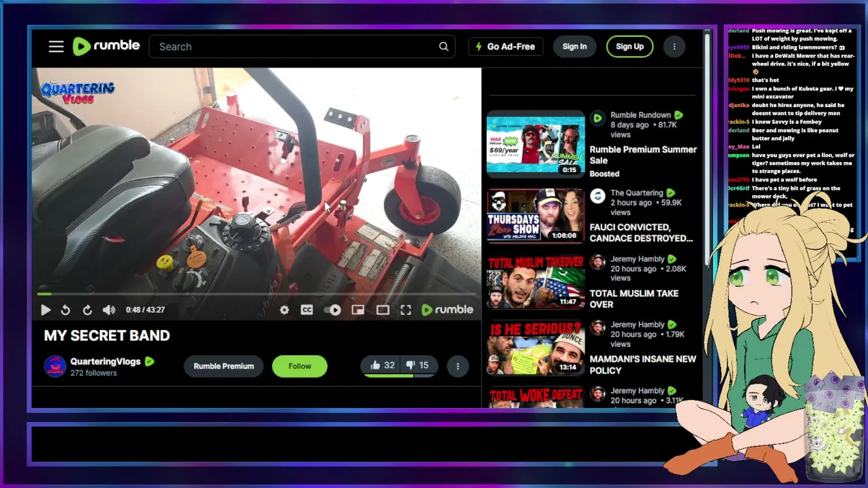Mute the video volume speaker
The image size is (868, 488).
pyautogui.click(x=108, y=310)
